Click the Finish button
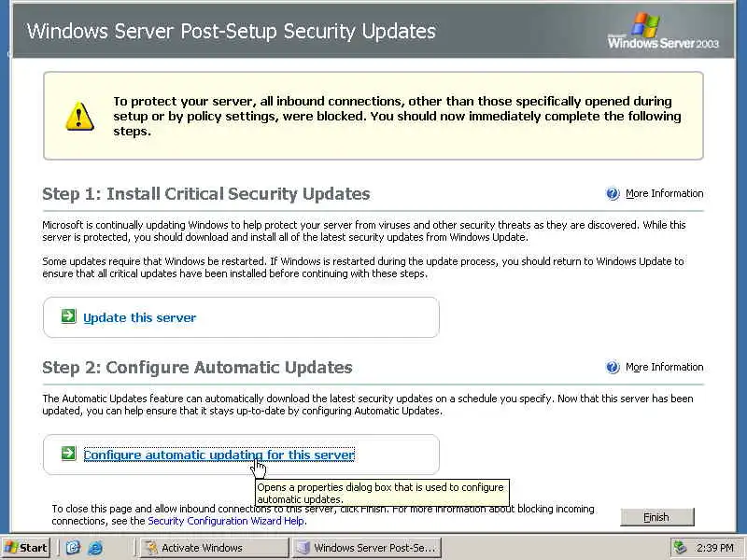Viewport: 747px width, 560px height. [656, 517]
